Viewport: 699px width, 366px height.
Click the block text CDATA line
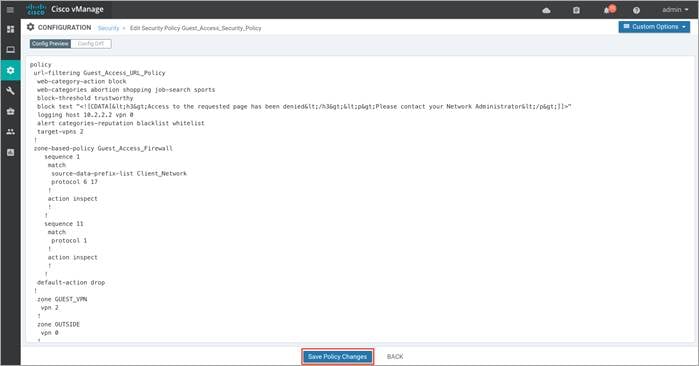point(304,107)
